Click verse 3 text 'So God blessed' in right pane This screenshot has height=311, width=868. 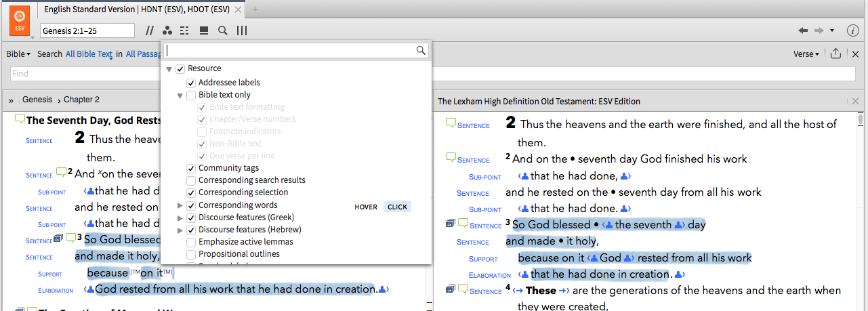point(551,224)
